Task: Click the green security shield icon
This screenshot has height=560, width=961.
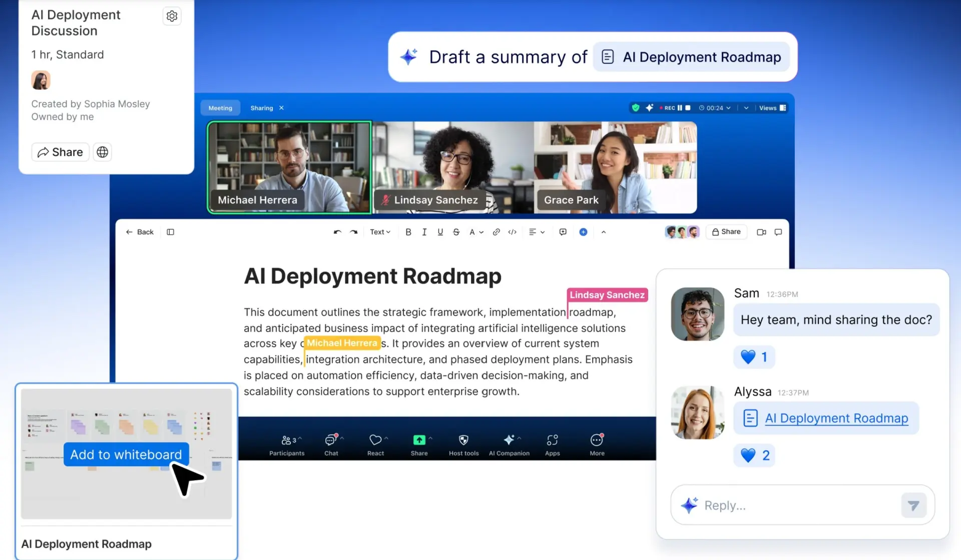Action: (x=636, y=108)
